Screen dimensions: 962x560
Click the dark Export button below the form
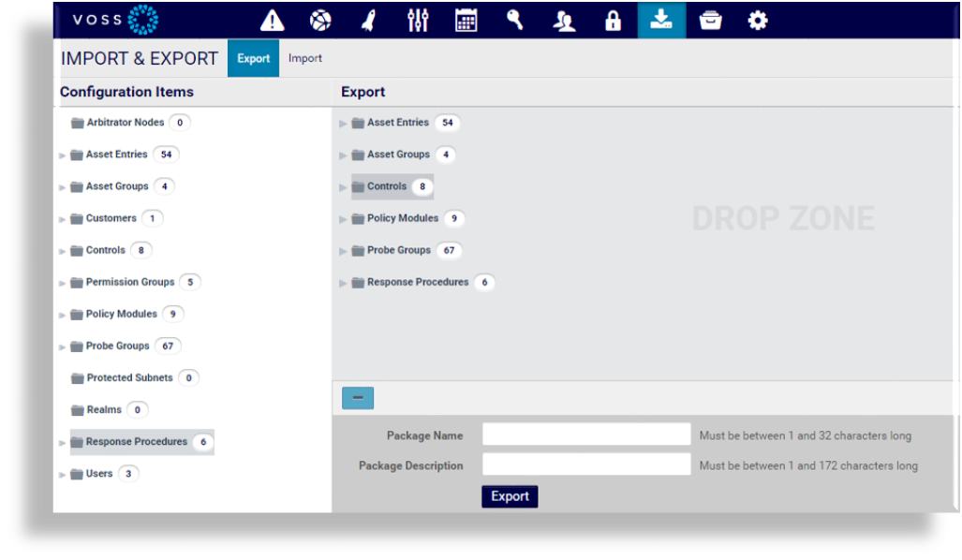(510, 496)
